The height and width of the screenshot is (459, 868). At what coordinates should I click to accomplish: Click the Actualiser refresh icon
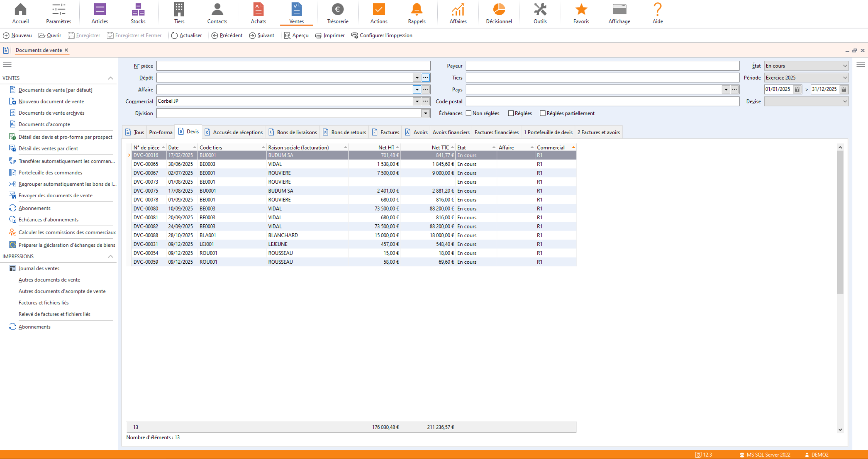click(x=174, y=36)
